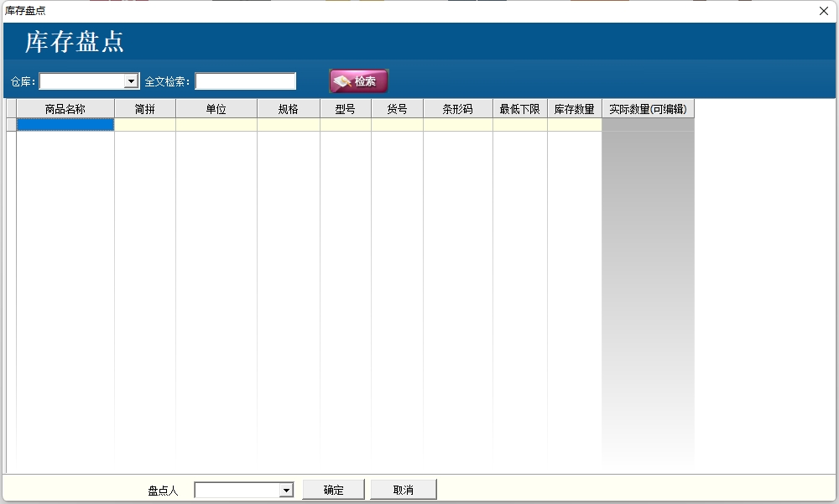Sort by 商品名称 column header
The image size is (839, 504).
[x=65, y=109]
